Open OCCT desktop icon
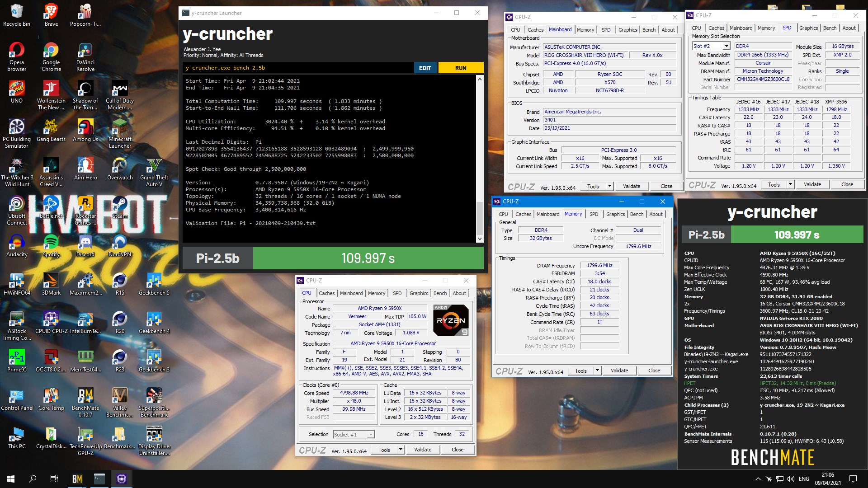868x488 pixels. (x=51, y=361)
